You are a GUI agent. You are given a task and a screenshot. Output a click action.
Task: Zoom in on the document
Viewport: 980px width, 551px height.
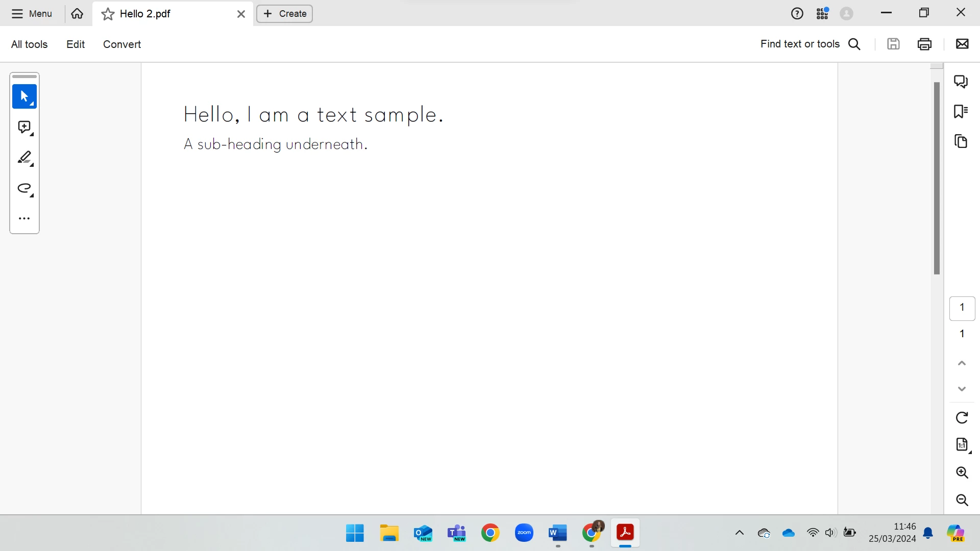click(x=962, y=472)
